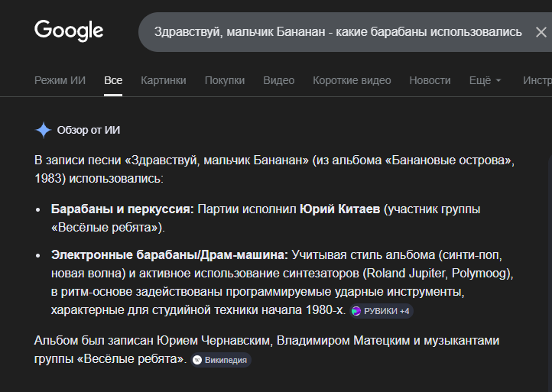Click the Обзор от ИИ heading

[89, 130]
